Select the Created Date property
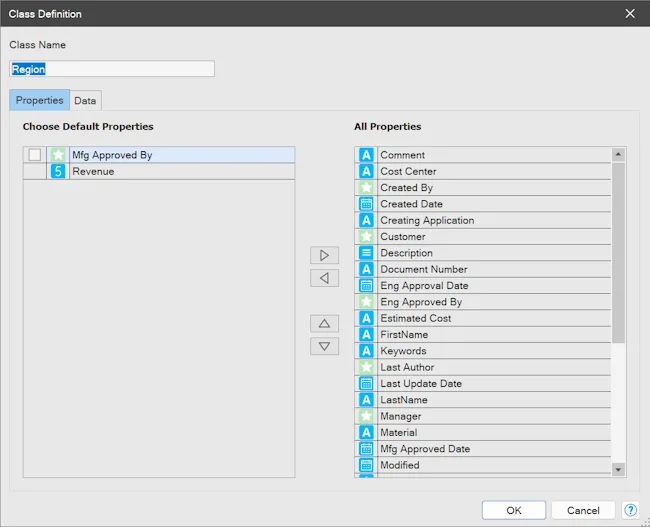Image resolution: width=650 pixels, height=527 pixels. (x=483, y=204)
